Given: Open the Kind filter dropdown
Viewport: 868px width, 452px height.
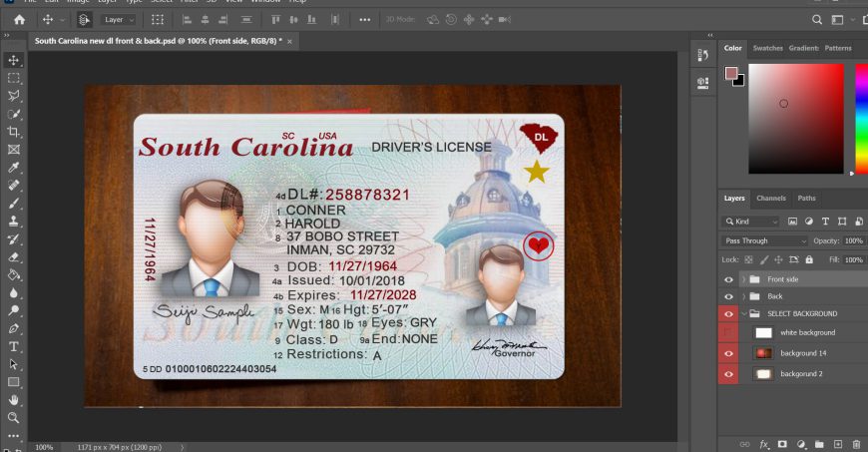Looking at the screenshot, I should [x=751, y=222].
